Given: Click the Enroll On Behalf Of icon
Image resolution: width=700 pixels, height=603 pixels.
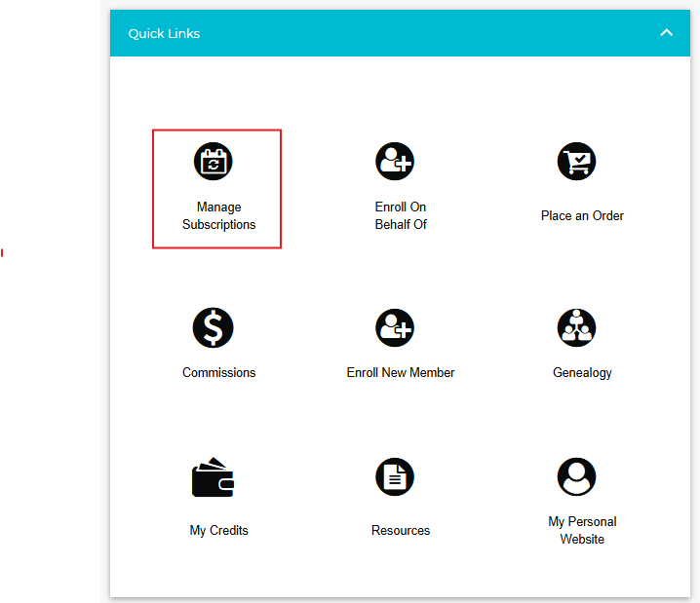Looking at the screenshot, I should click(395, 162).
